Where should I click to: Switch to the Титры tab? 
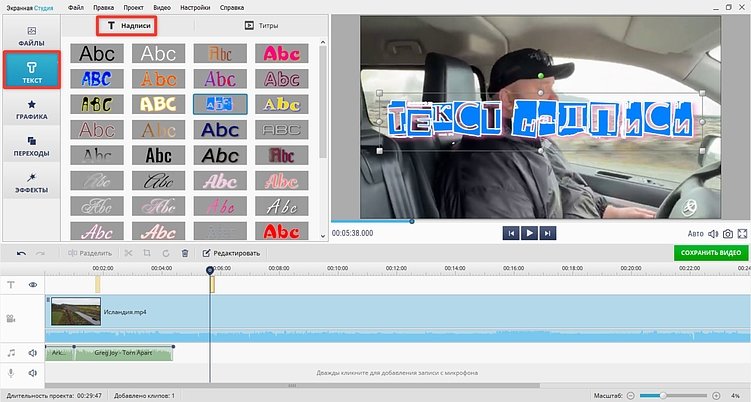[x=261, y=25]
